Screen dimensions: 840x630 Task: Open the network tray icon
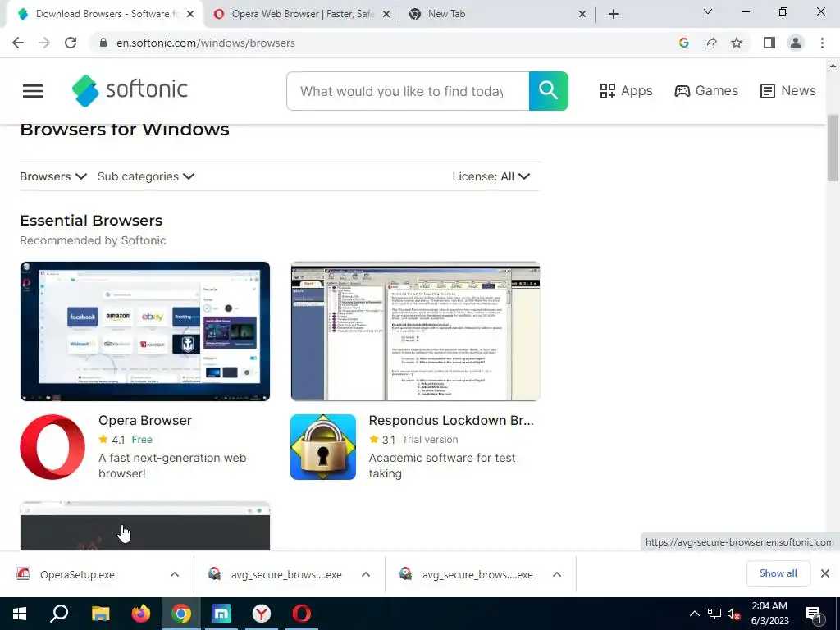coord(714,614)
